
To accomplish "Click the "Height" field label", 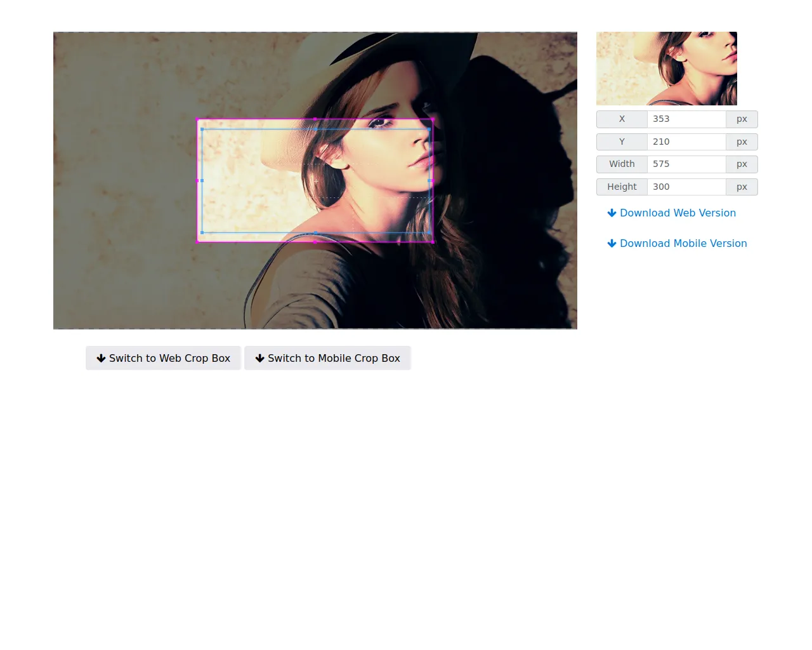I will 622,187.
